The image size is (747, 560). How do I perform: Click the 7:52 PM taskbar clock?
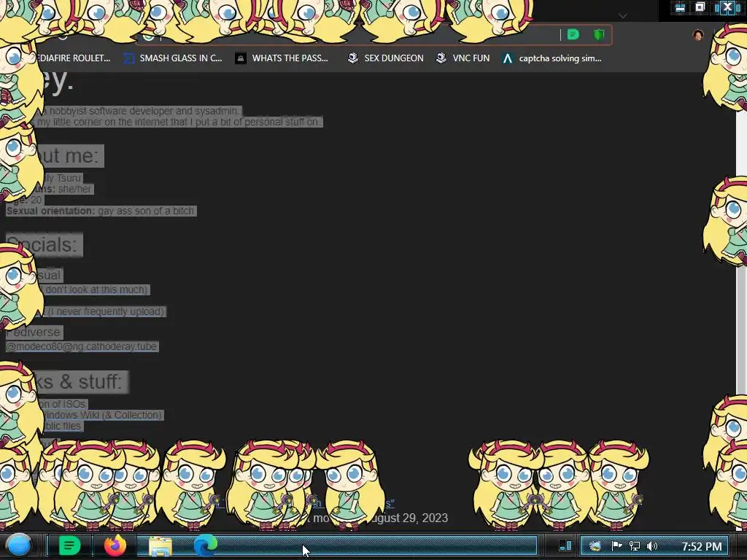click(702, 546)
